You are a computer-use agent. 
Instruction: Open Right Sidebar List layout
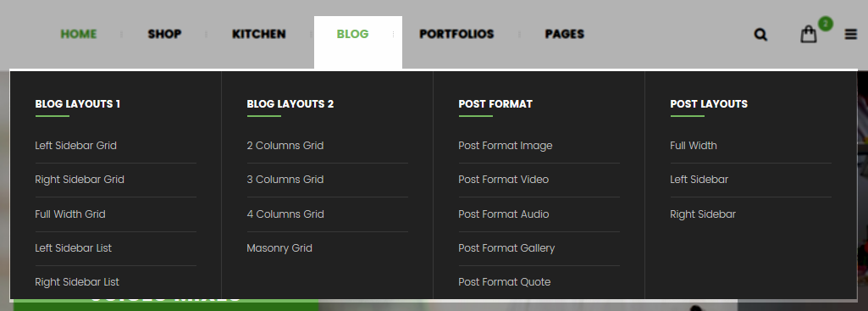(x=77, y=281)
